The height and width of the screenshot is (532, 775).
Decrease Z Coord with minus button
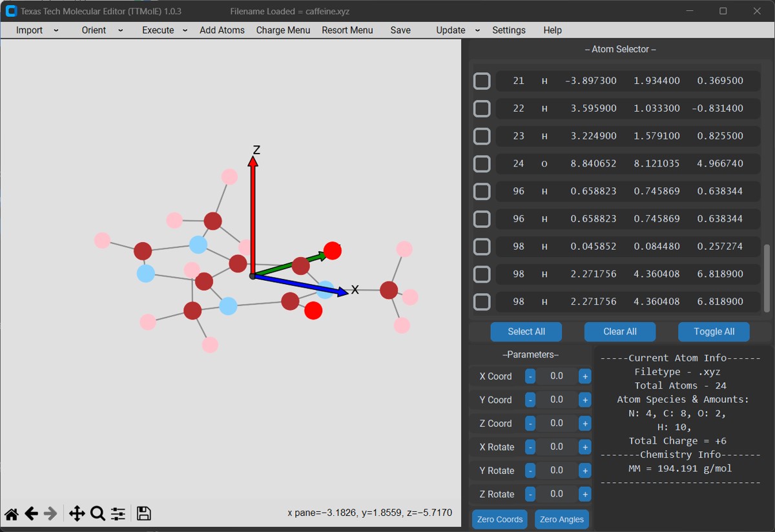(x=530, y=424)
